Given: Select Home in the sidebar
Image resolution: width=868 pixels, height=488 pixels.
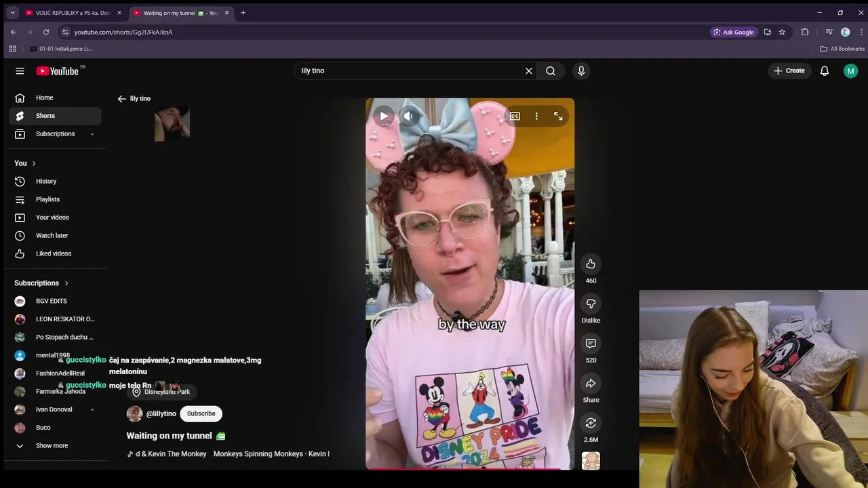Looking at the screenshot, I should tap(55, 98).
